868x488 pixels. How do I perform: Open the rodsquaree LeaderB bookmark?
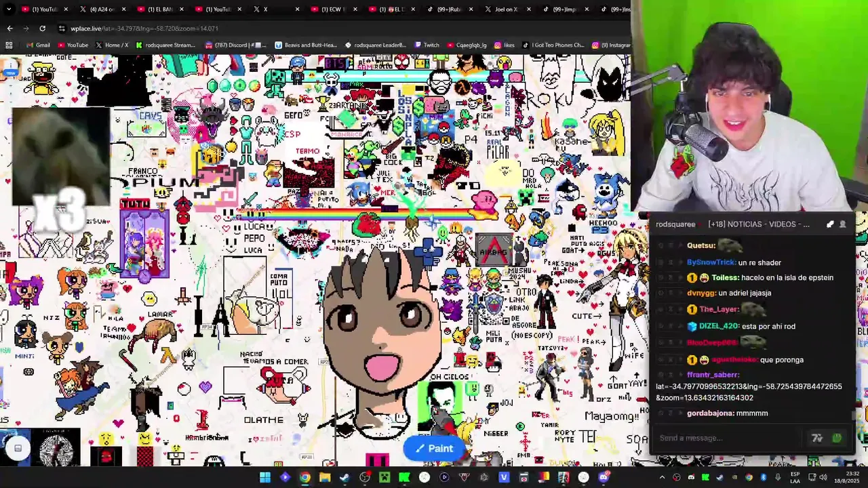click(376, 45)
